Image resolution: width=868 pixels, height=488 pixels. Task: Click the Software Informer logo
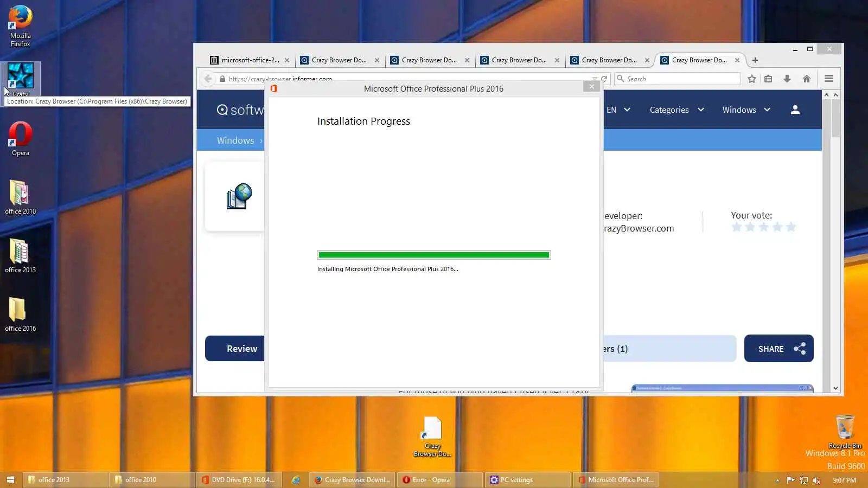[x=240, y=110]
